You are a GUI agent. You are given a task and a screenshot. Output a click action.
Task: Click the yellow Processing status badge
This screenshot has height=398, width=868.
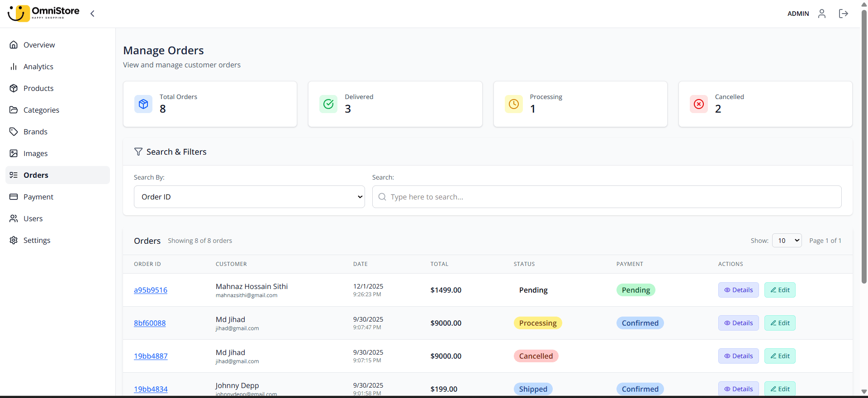tap(538, 323)
